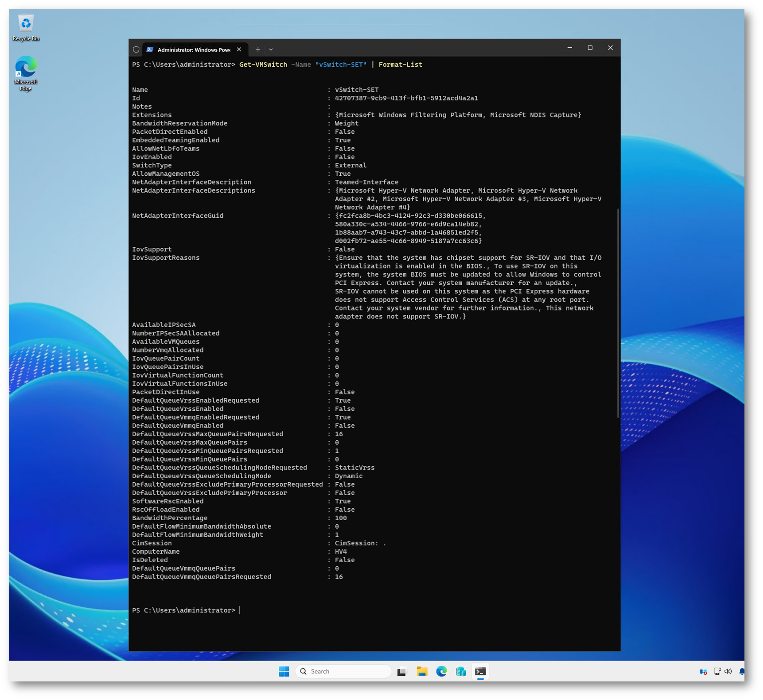Select the Administrator: Windows PowerShell tab
The width and height of the screenshot is (763, 700).
(x=194, y=49)
